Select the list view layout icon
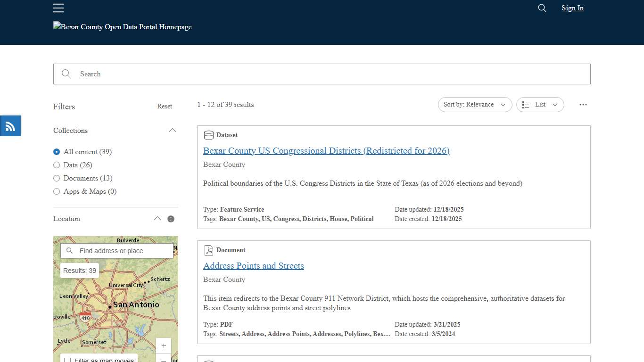The width and height of the screenshot is (644, 362). [x=526, y=105]
